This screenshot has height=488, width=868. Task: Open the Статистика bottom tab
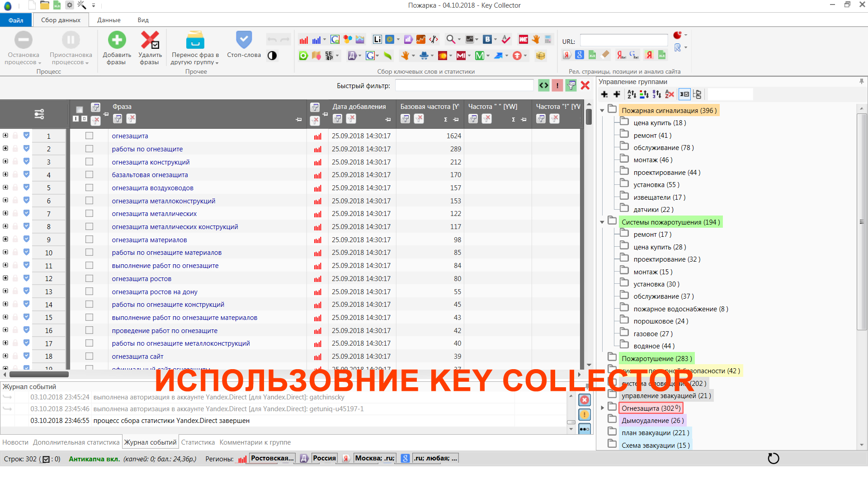(198, 442)
